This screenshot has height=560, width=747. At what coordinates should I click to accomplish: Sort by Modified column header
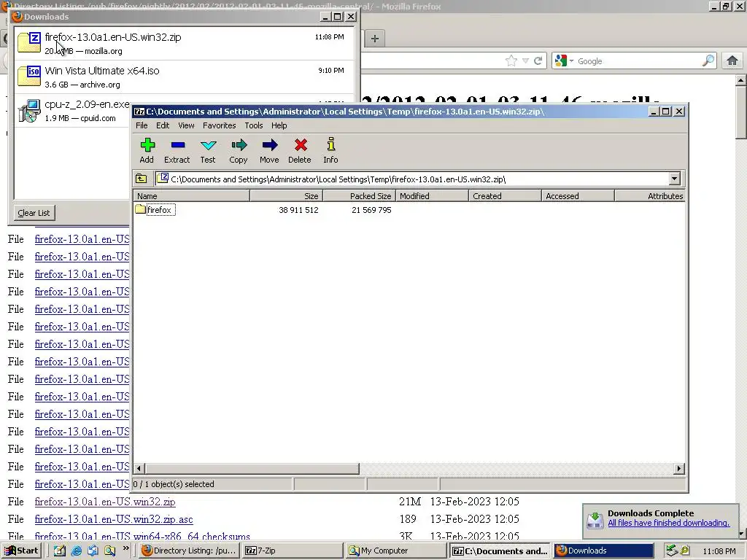pos(432,195)
